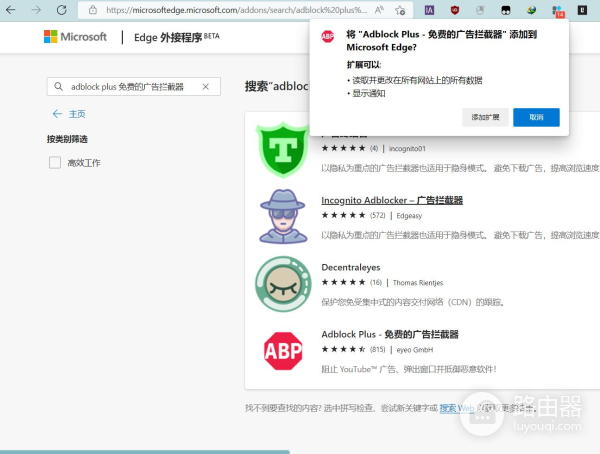This screenshot has height=454, width=600.
Task: Open the purple iA extension icon
Action: 429,10
